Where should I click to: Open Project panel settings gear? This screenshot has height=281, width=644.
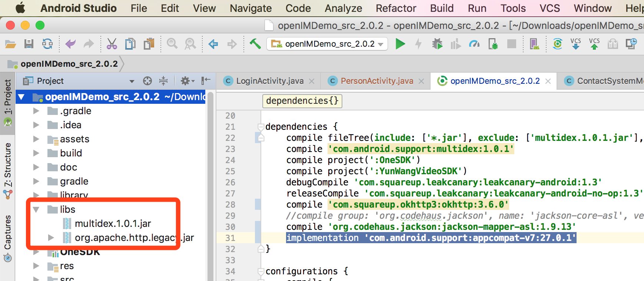coord(187,81)
